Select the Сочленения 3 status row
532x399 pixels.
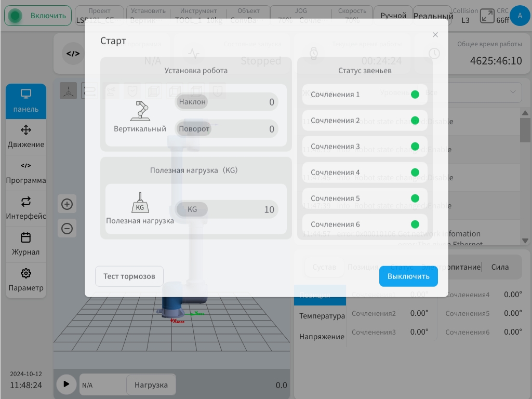(x=365, y=146)
